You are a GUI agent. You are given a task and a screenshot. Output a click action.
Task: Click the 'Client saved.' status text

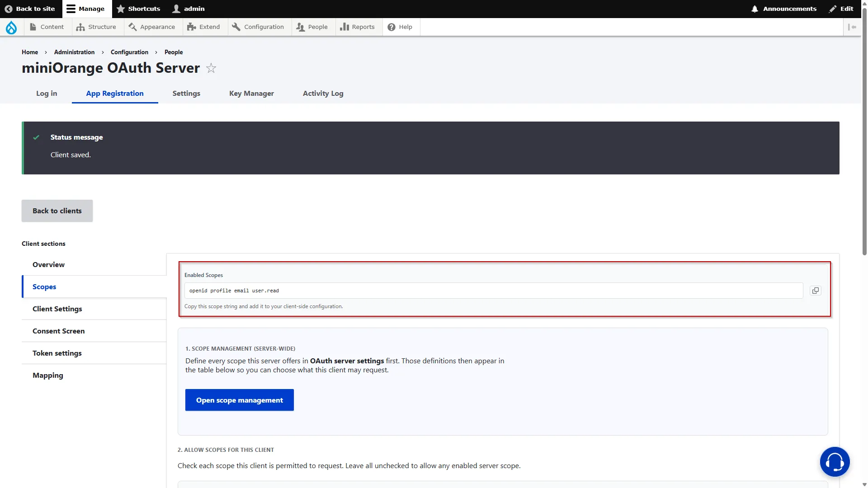[71, 155]
